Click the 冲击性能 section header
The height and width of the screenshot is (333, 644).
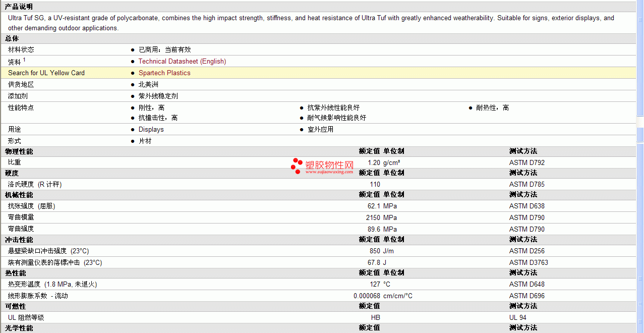(x=19, y=240)
